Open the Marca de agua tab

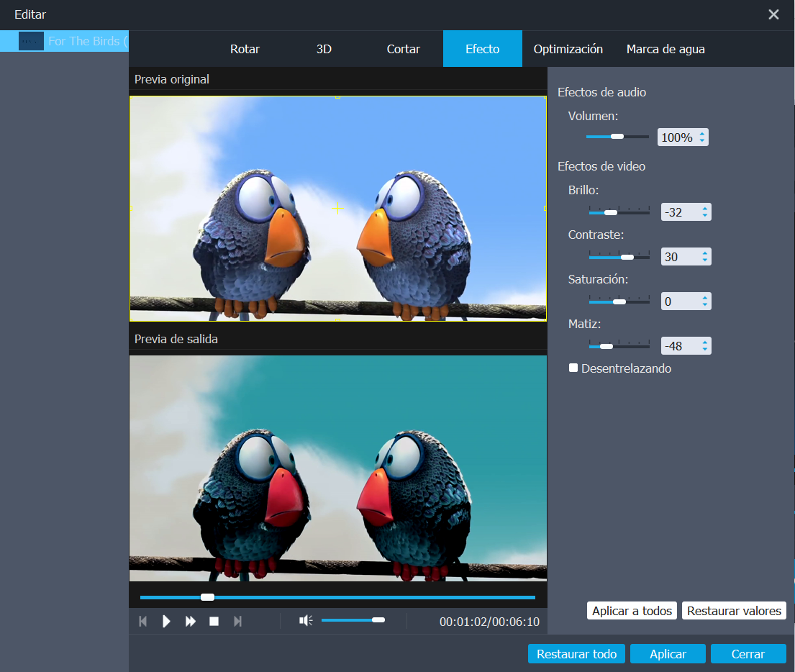tap(665, 50)
